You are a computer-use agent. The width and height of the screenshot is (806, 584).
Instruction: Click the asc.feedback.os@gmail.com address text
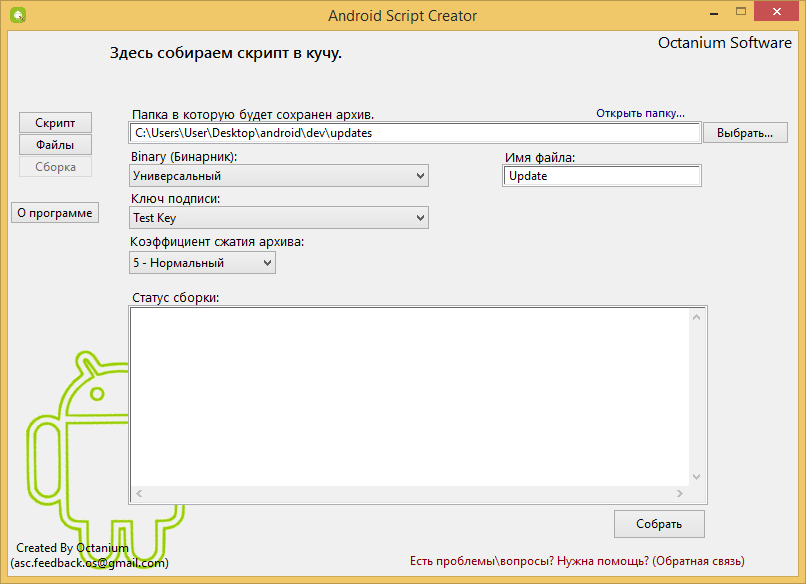[89, 563]
